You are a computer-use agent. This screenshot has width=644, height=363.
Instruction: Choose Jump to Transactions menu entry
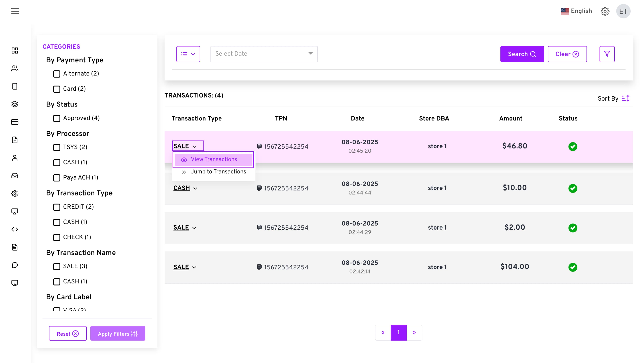(x=218, y=172)
